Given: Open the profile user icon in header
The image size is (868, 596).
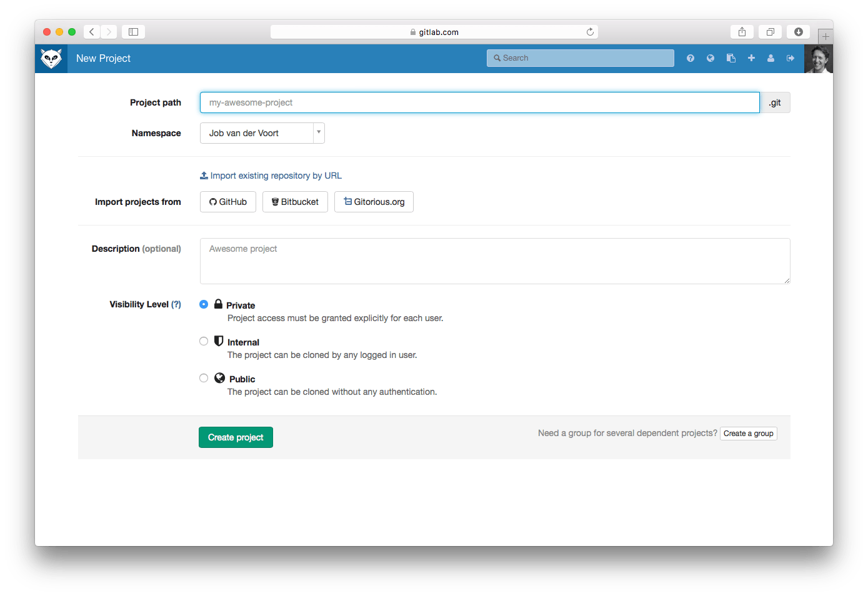Looking at the screenshot, I should tap(771, 58).
